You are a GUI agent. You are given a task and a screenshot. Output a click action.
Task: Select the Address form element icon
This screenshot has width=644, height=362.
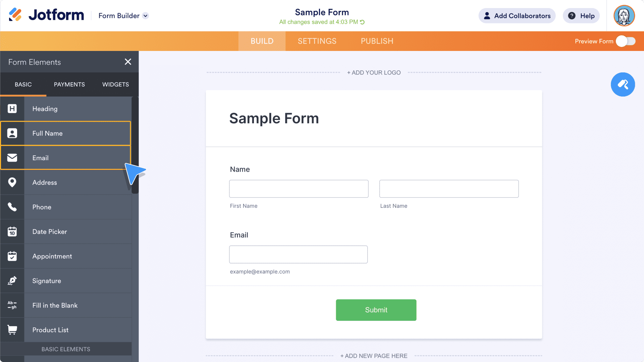point(12,182)
